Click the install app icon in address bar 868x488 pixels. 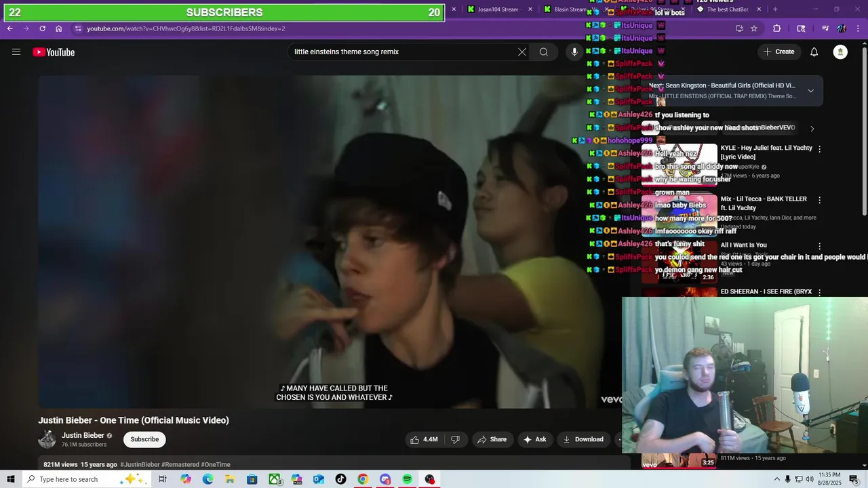coord(739,28)
